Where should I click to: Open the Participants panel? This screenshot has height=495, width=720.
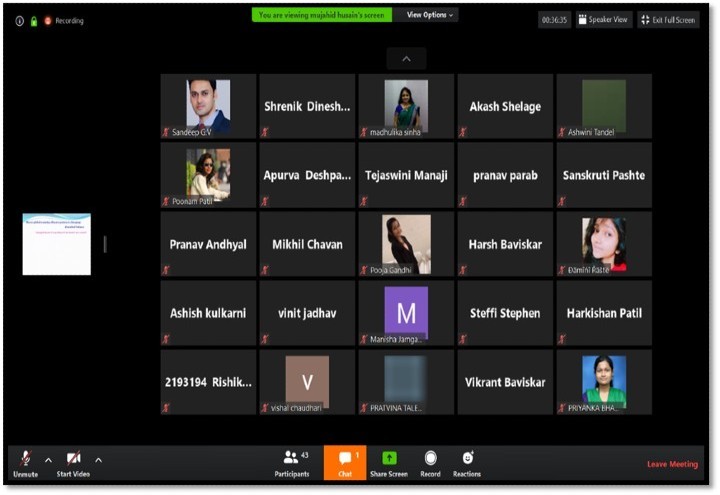click(291, 462)
